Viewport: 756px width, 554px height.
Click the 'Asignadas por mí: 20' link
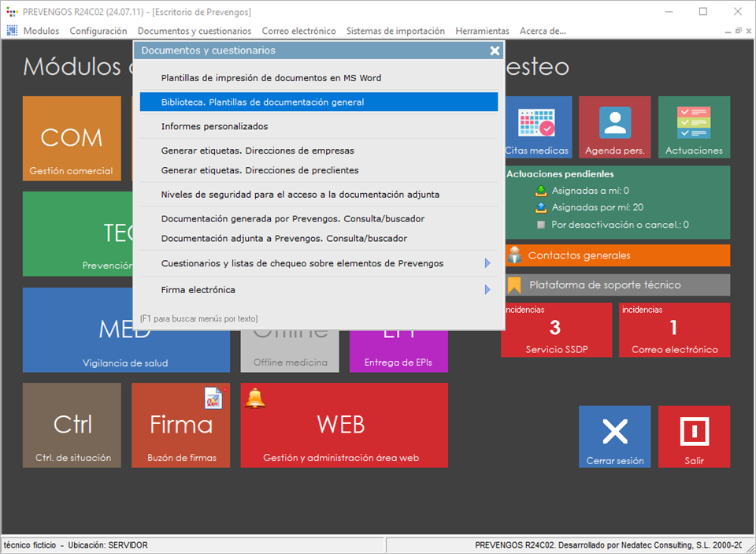tap(598, 207)
